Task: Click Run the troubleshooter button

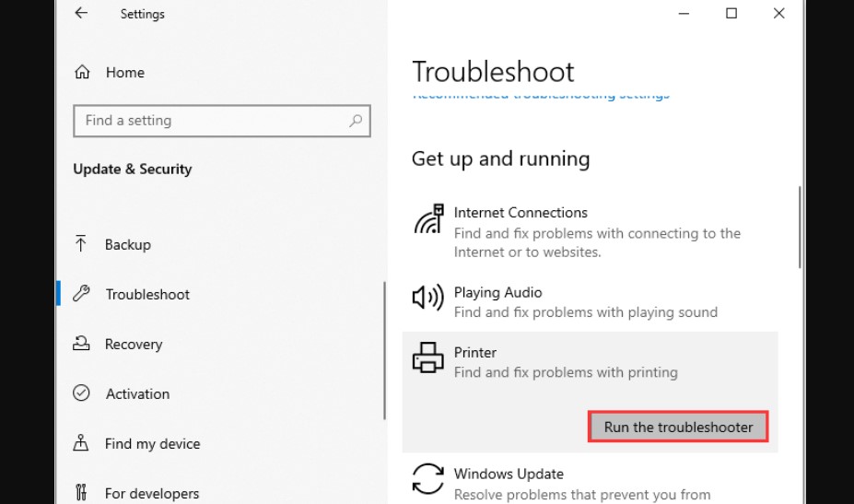Action: coord(678,427)
